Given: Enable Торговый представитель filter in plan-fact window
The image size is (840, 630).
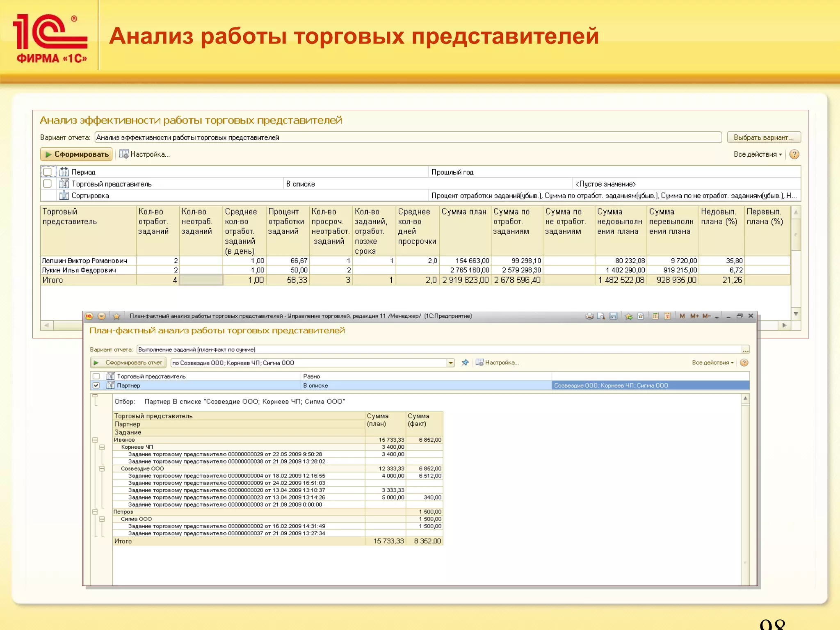Looking at the screenshot, I should (96, 376).
